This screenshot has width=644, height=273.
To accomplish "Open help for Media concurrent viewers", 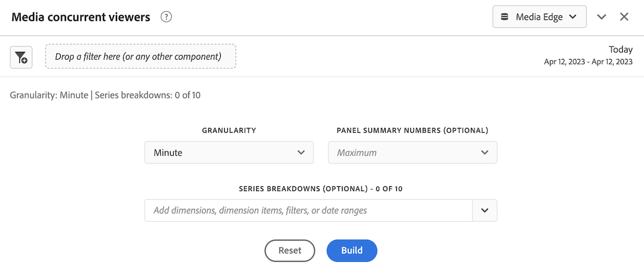I will [167, 17].
